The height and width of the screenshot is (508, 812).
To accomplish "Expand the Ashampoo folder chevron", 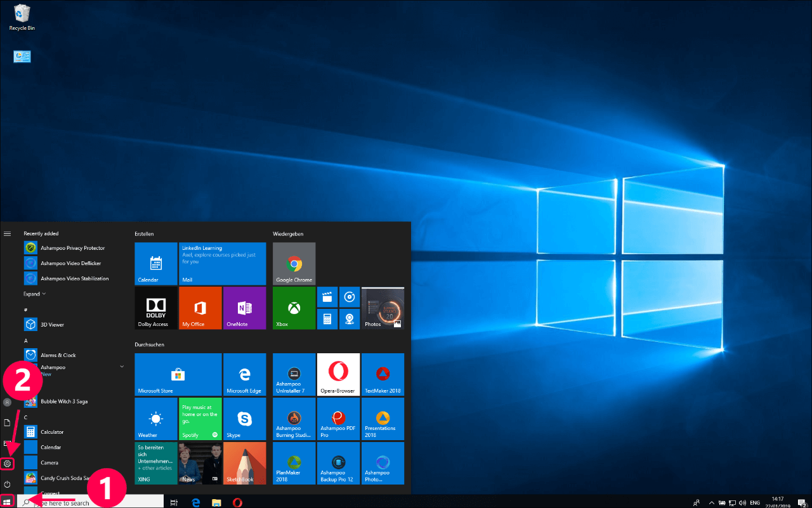I will (x=121, y=367).
